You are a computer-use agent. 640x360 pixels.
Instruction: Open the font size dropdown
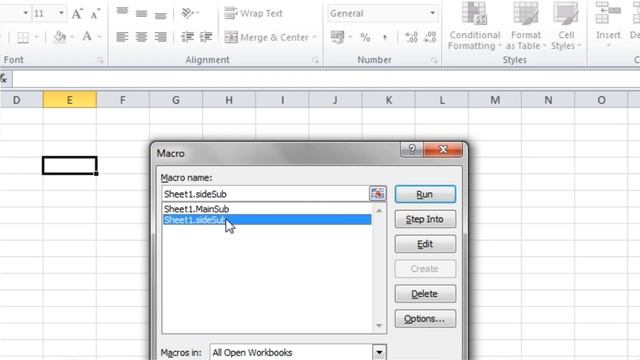pyautogui.click(x=61, y=13)
